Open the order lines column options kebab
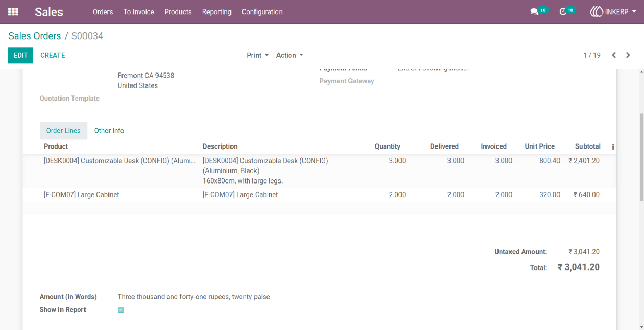Image resolution: width=644 pixels, height=330 pixels. pos(613,147)
